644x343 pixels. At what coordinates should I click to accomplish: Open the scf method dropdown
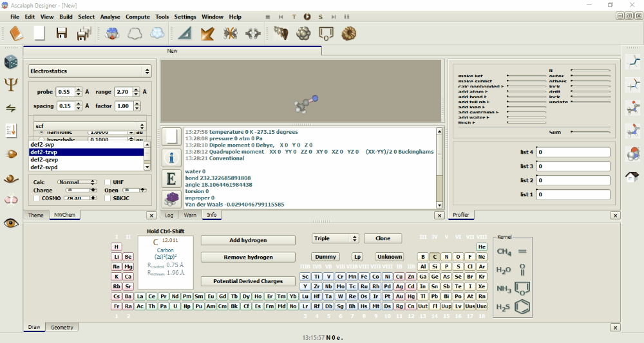[90, 126]
